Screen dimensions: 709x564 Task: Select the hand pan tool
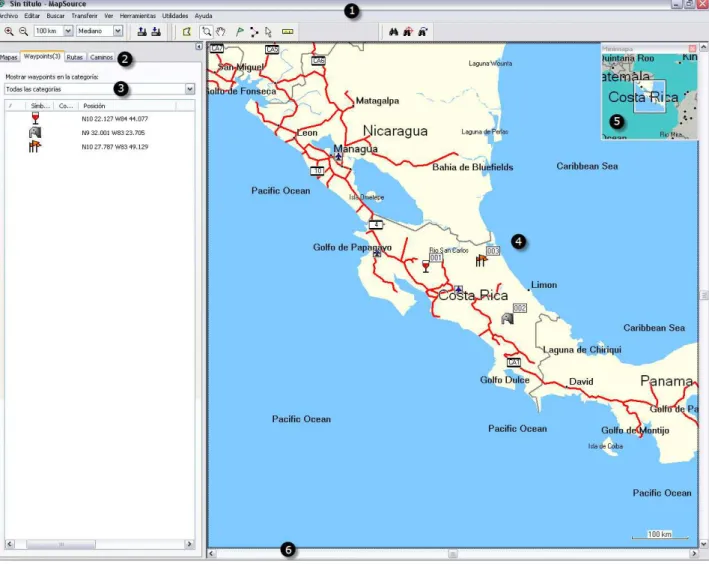[221, 32]
